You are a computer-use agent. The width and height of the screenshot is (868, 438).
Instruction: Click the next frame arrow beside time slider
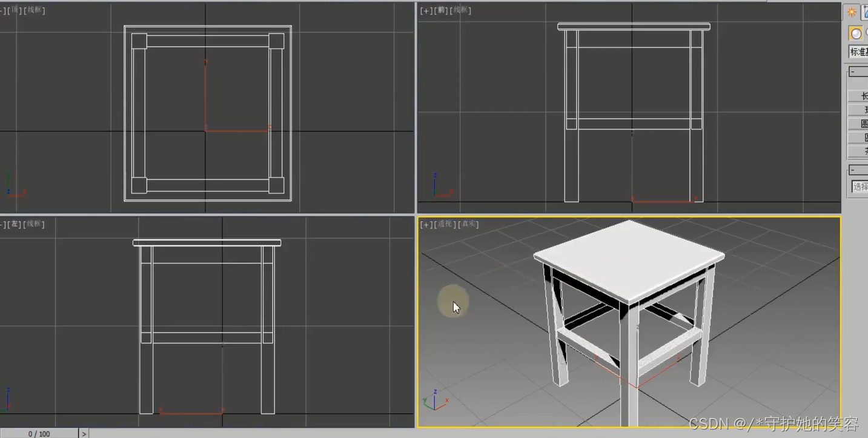[84, 434]
